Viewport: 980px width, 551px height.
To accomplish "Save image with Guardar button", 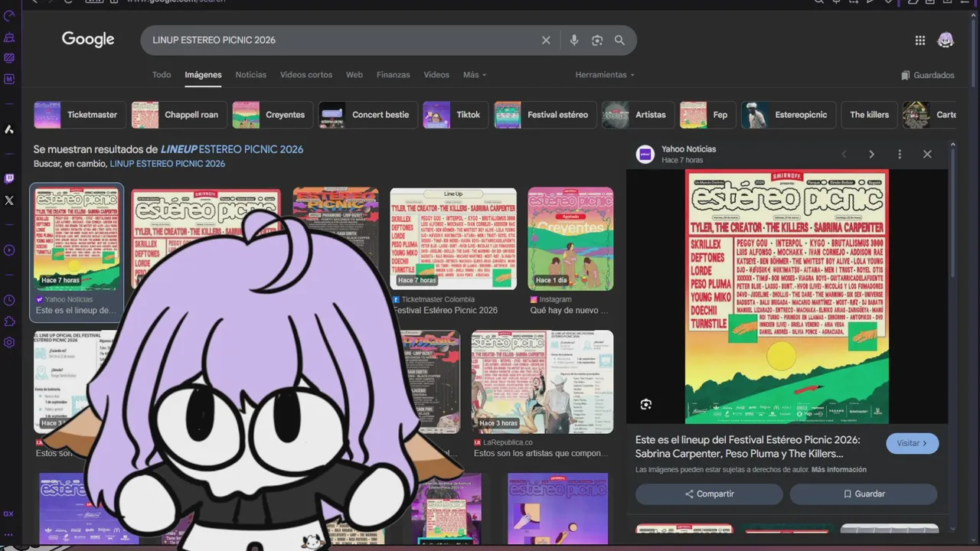I will [x=864, y=494].
